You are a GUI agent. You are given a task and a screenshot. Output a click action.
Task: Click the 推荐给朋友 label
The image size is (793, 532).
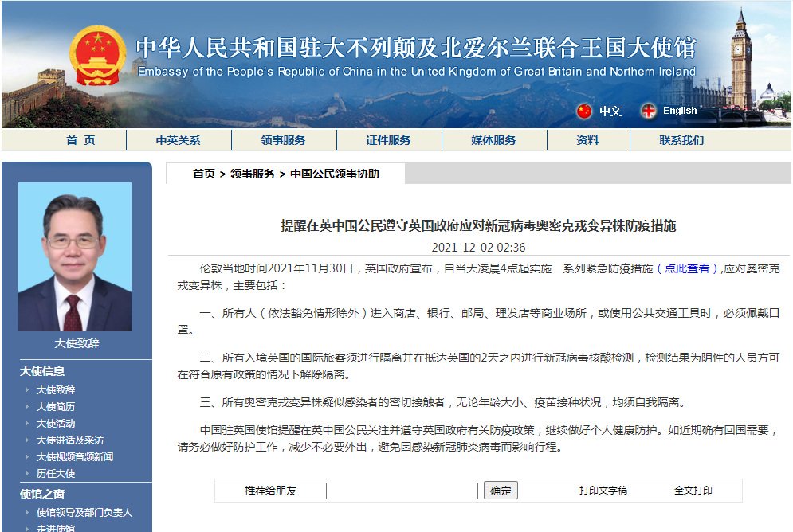tap(270, 491)
